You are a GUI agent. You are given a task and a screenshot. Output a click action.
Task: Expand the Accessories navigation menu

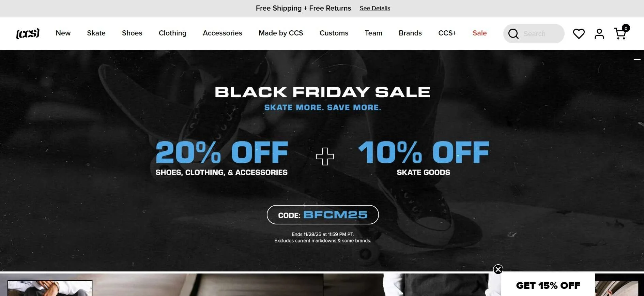coord(223,33)
